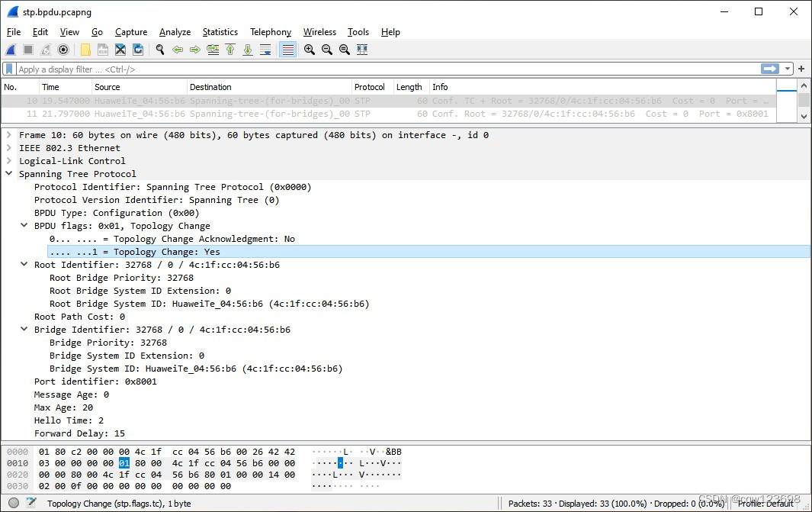This screenshot has width=812, height=512.
Task: Click the find packet magnifier icon
Action: 160,50
